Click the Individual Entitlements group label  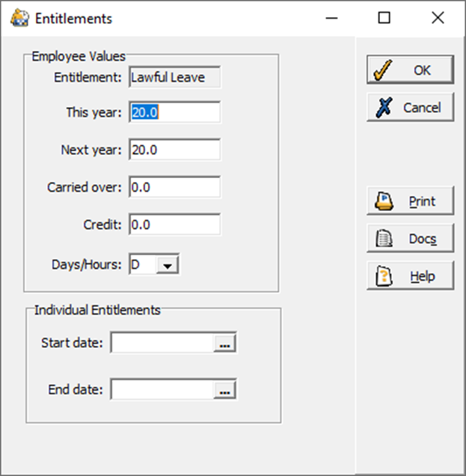(x=97, y=311)
